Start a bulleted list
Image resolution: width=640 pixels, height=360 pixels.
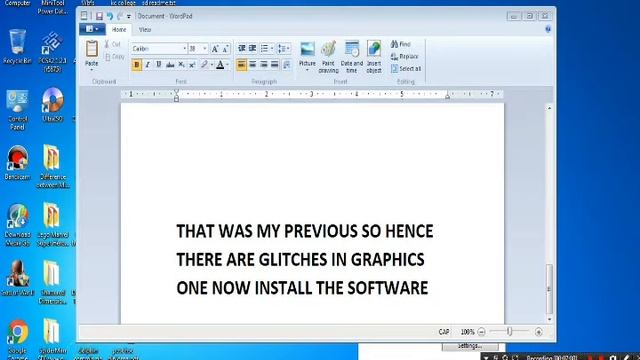click(264, 49)
